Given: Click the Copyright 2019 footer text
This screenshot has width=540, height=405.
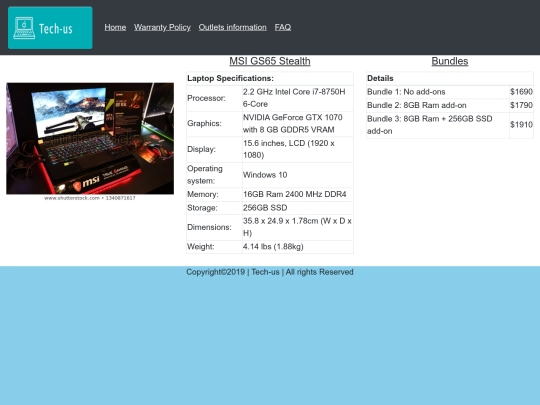Looking at the screenshot, I should (270, 272).
